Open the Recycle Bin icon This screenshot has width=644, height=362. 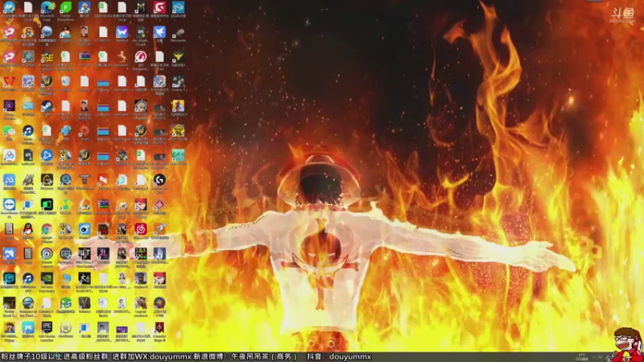(66, 82)
